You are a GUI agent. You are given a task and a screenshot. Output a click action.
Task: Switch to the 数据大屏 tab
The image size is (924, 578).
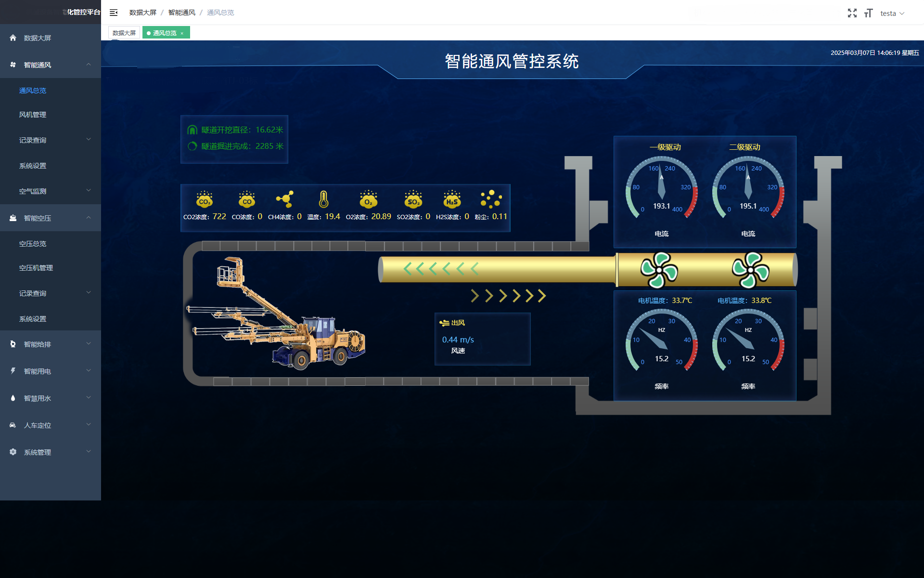tap(124, 33)
